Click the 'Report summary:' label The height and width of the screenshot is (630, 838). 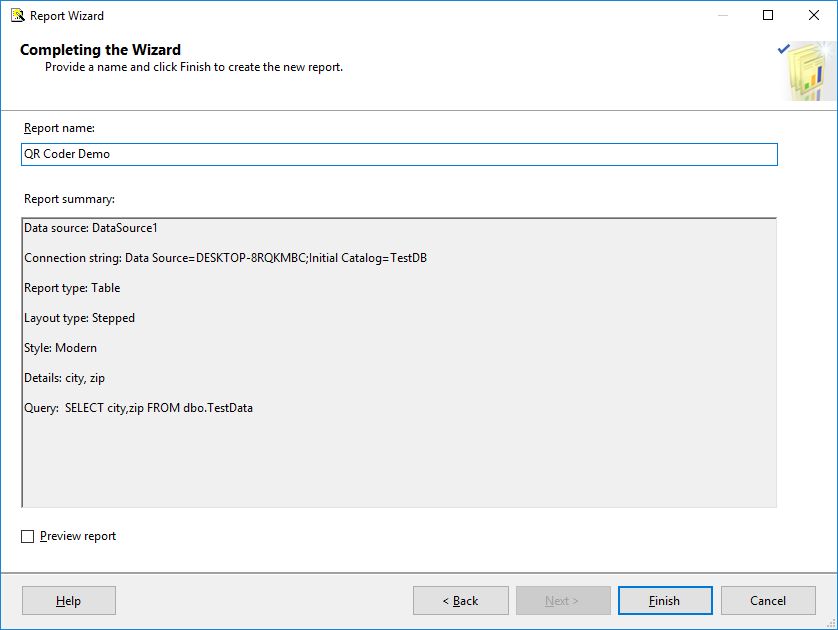point(69,199)
